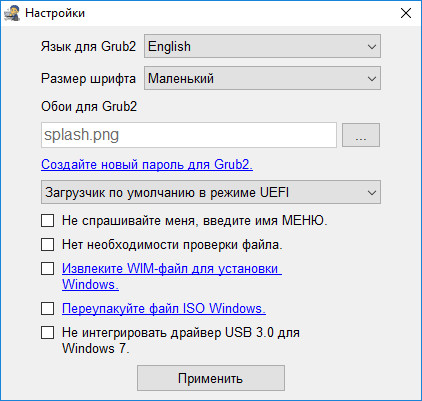Click the Обои для Grub2 label
This screenshot has height=401, width=422.
coord(89,106)
